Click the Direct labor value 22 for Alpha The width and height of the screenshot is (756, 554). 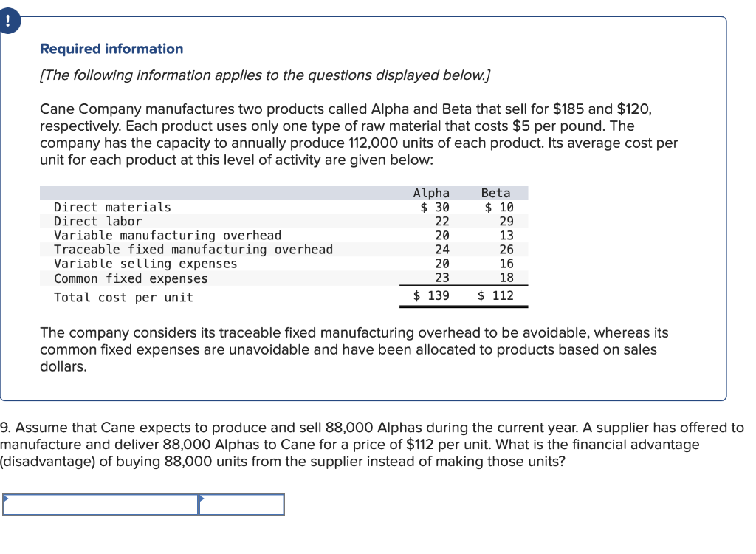pyautogui.click(x=441, y=221)
